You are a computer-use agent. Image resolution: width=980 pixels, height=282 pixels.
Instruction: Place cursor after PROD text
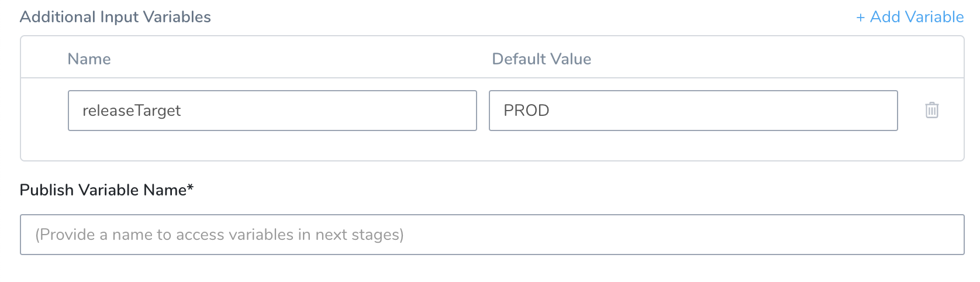coord(550,111)
